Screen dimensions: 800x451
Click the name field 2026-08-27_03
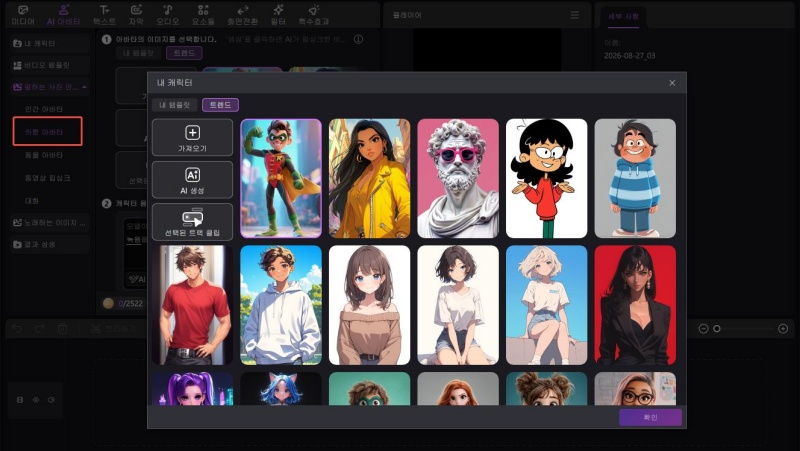pos(630,56)
